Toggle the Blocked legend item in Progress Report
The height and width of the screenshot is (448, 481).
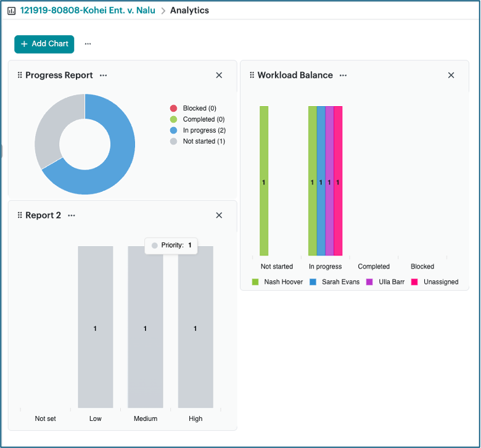(x=199, y=109)
